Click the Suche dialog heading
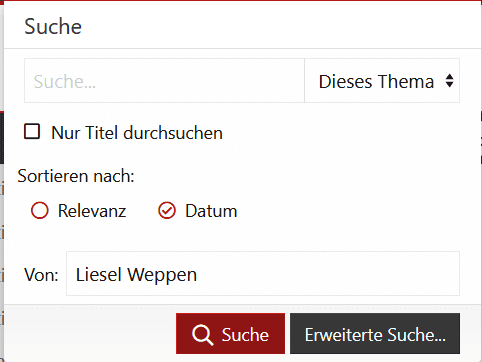Image resolution: width=482 pixels, height=362 pixels. 53,26
